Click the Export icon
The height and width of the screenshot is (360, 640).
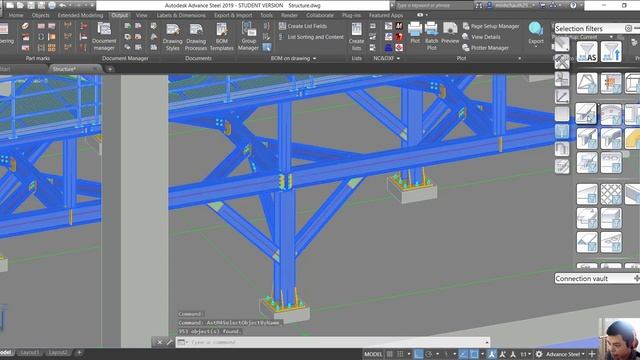[536, 29]
